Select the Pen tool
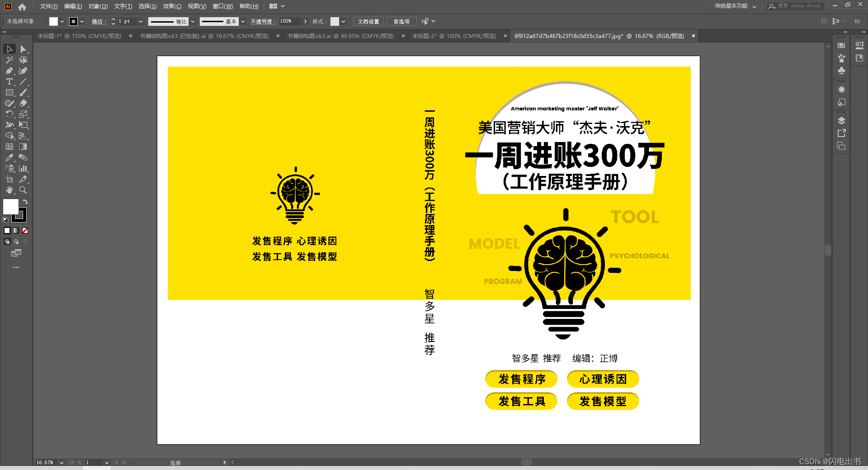 [9, 71]
